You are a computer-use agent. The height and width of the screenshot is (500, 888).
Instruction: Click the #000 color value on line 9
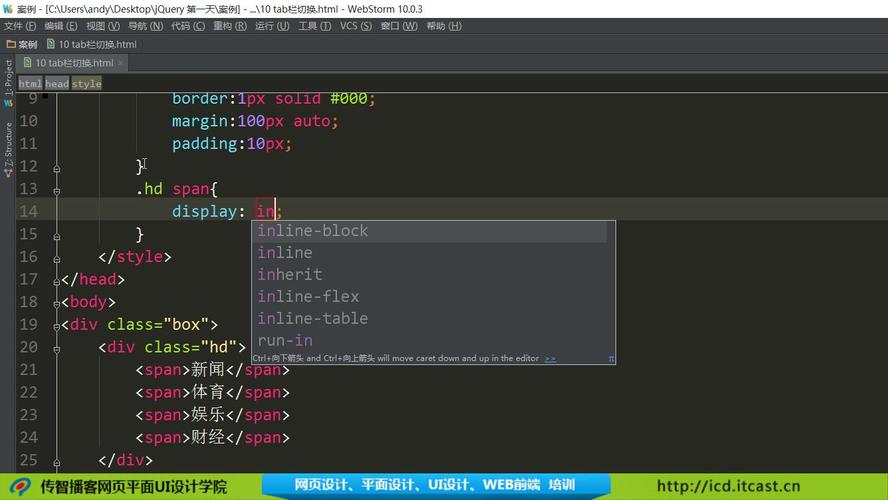349,99
